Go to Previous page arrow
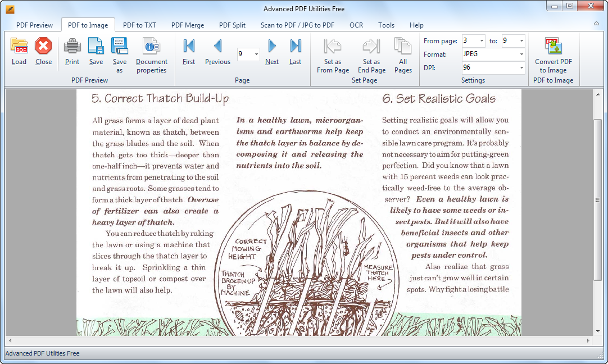The height and width of the screenshot is (364, 608). [217, 46]
